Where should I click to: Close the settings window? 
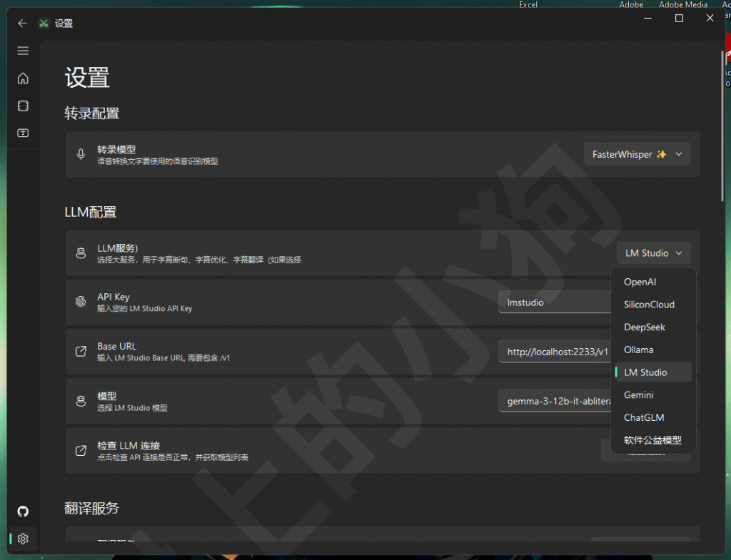[x=710, y=18]
